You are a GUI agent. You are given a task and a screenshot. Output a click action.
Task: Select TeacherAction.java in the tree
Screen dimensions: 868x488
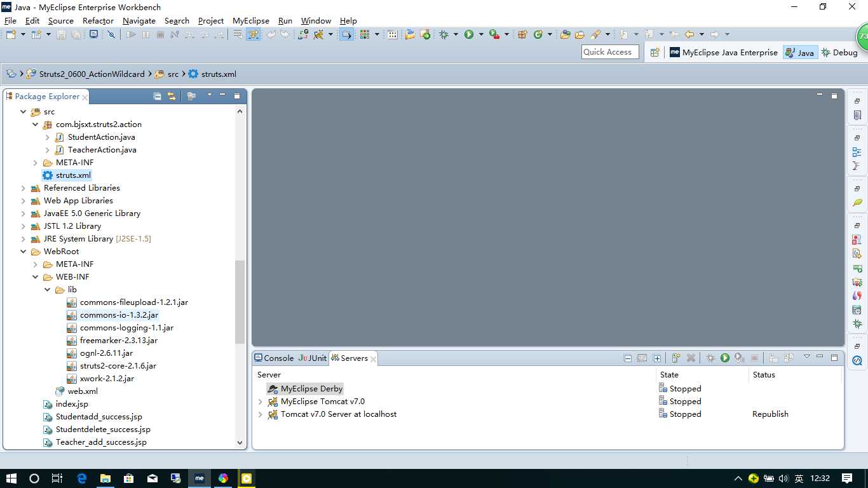pyautogui.click(x=102, y=150)
